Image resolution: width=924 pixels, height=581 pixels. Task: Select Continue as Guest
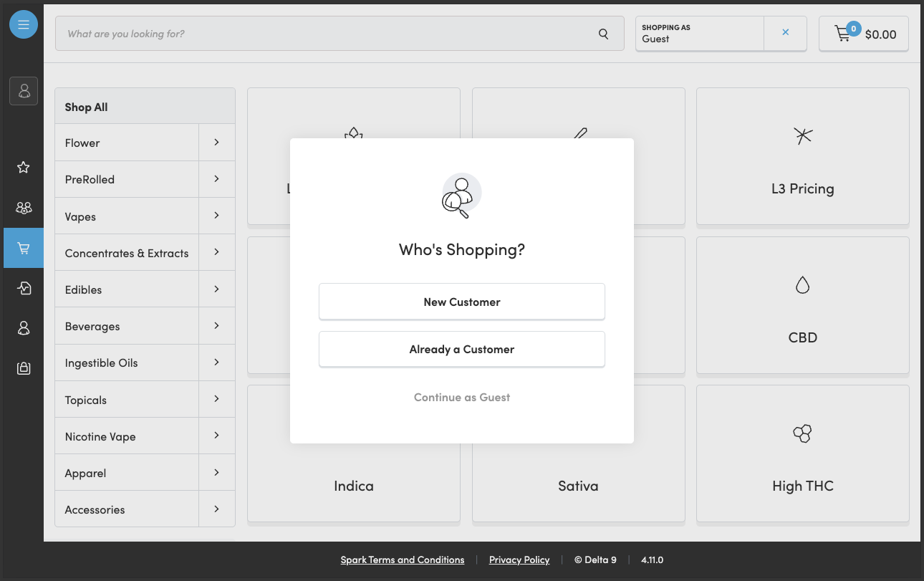[462, 397]
